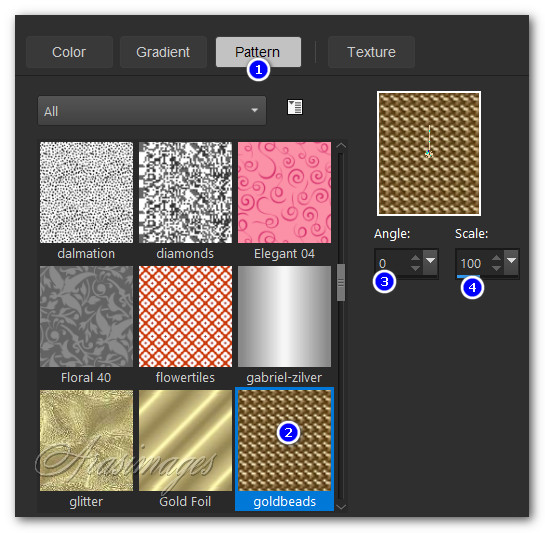Click the large goldbeads preview swatch
545x533 pixels.
(429, 153)
